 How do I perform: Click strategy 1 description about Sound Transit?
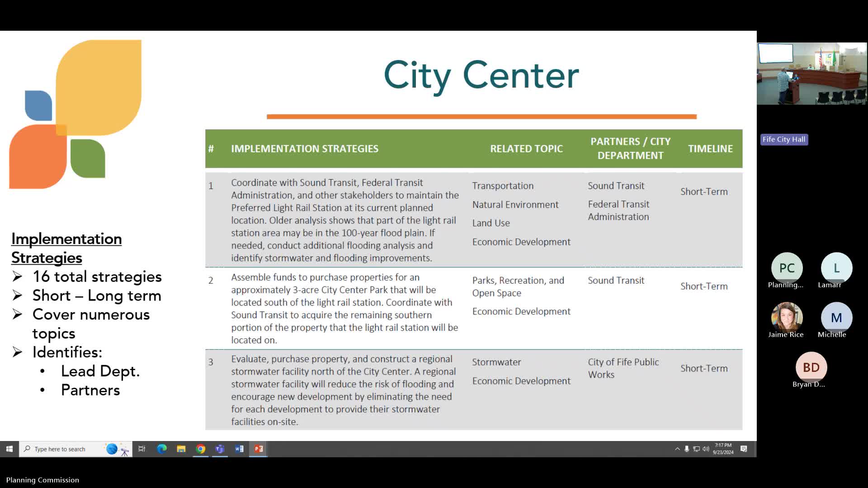(345, 220)
